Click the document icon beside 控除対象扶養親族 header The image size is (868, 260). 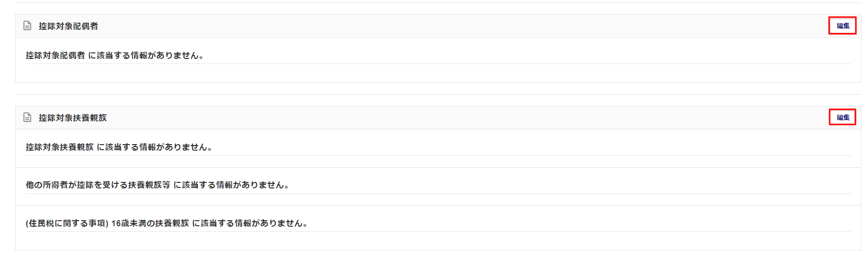[x=27, y=117]
